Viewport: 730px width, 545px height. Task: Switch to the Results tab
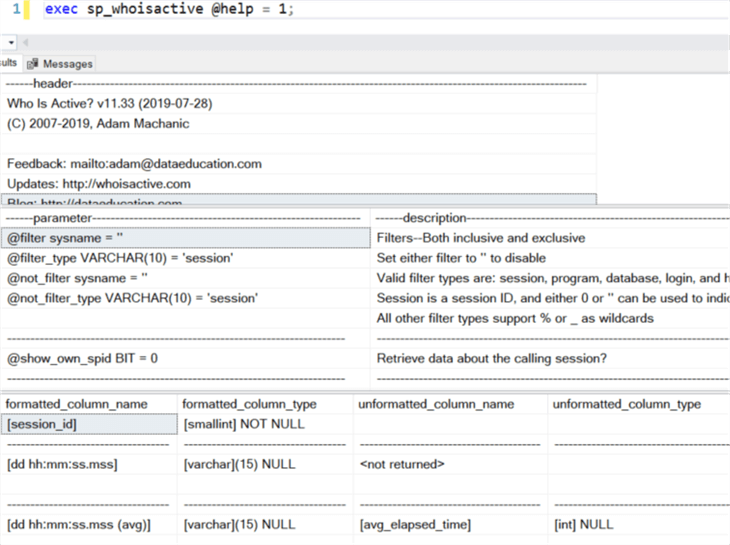pyautogui.click(x=9, y=63)
